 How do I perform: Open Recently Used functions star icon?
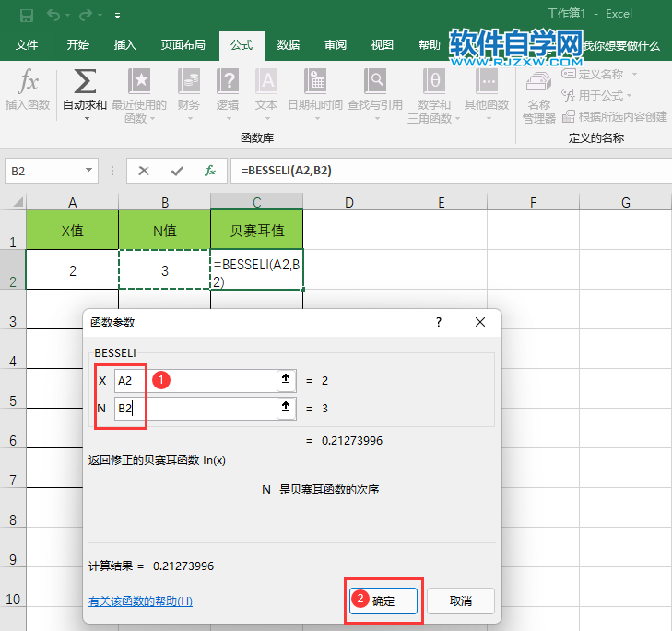[139, 81]
